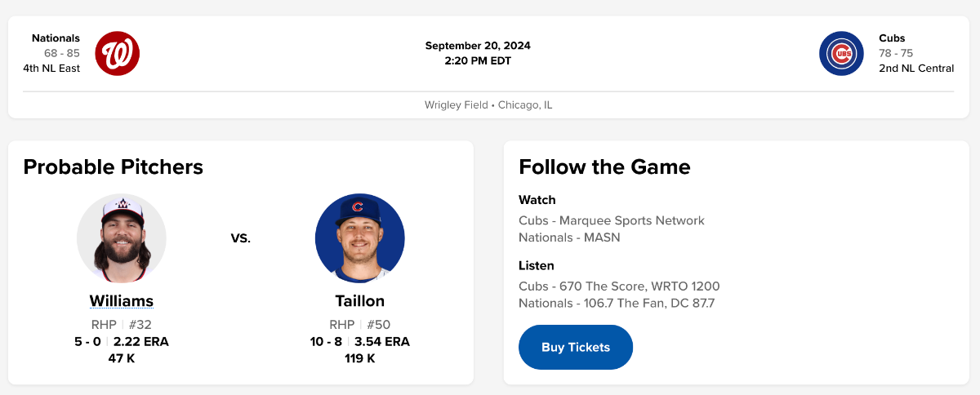Open Williams' headshot photo
Image resolution: width=980 pixels, height=395 pixels.
pyautogui.click(x=122, y=238)
